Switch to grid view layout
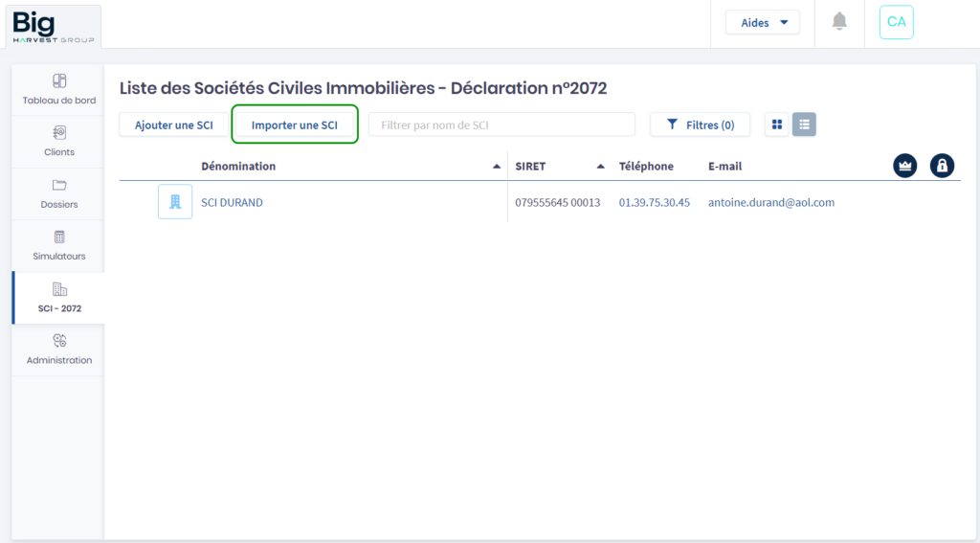Image resolution: width=980 pixels, height=543 pixels. click(x=777, y=124)
